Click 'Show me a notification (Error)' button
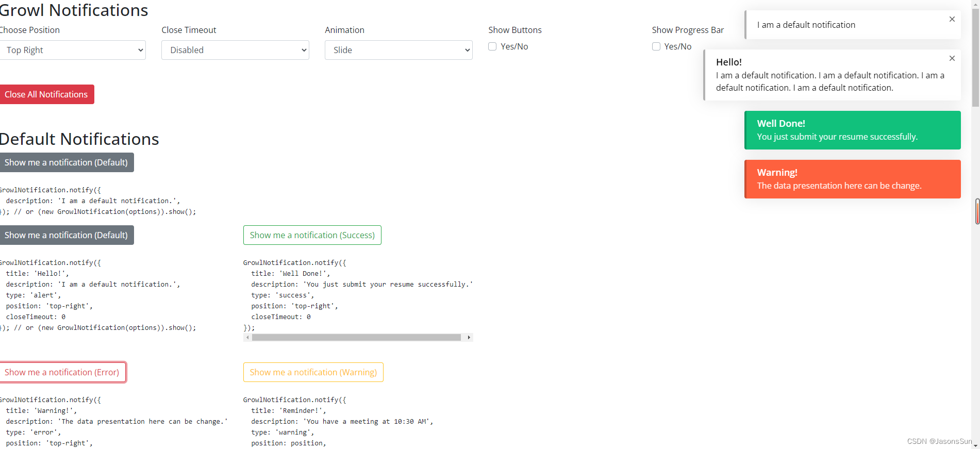Viewport: 980px width, 449px height. tap(62, 372)
